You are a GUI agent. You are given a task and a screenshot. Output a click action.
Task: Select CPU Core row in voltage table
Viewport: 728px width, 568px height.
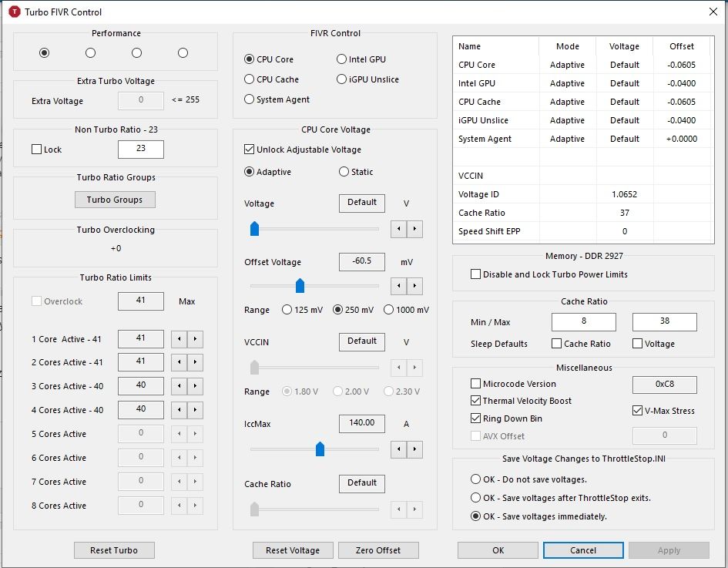coord(583,65)
